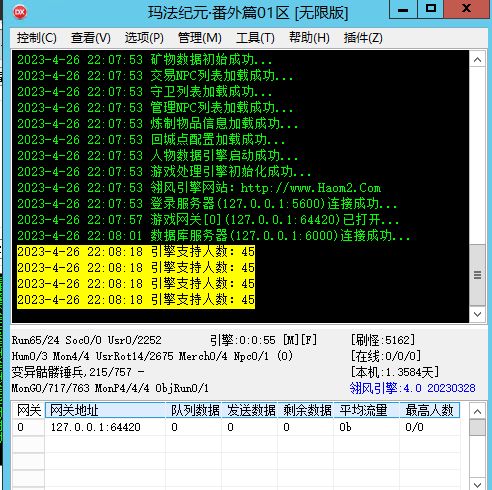
Task: Click the first highlighted 引擎支持人数 line
Action: [136, 252]
